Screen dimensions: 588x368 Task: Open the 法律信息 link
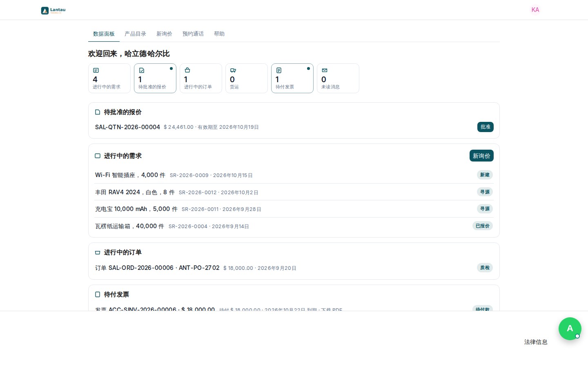(x=536, y=342)
